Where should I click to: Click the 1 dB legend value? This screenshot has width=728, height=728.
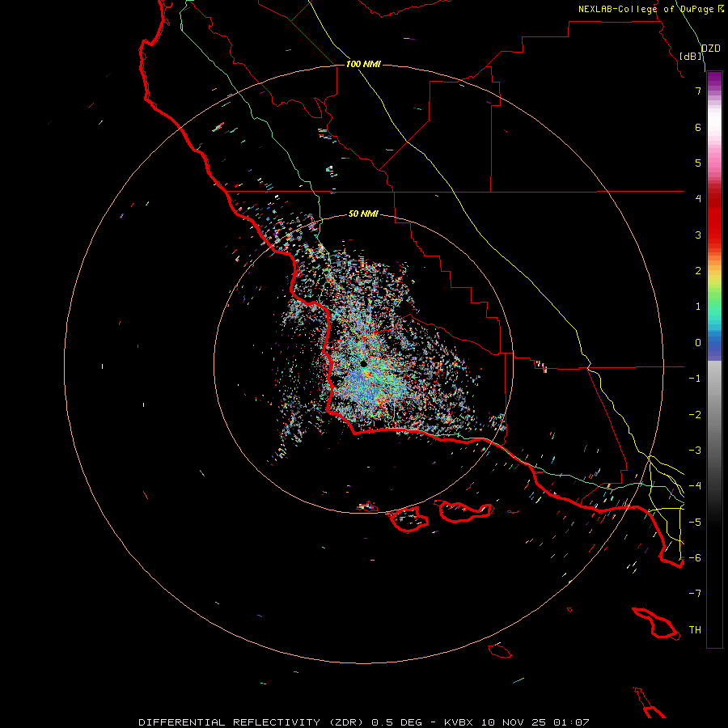(698, 307)
